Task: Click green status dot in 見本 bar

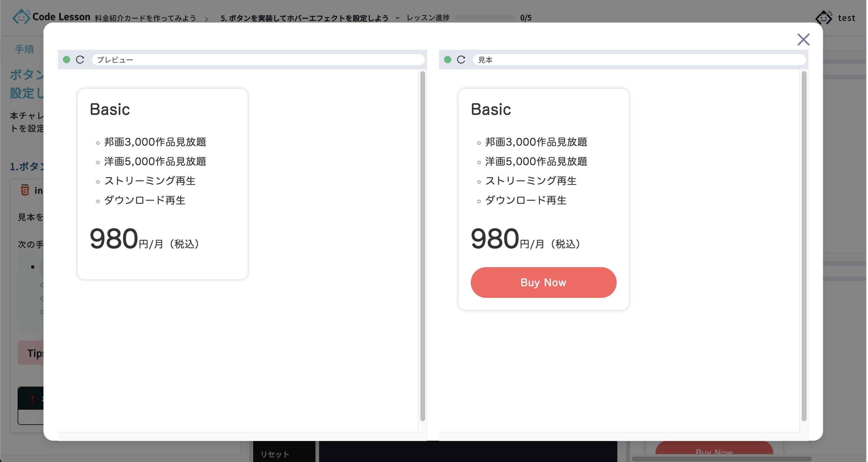Action: tap(447, 60)
